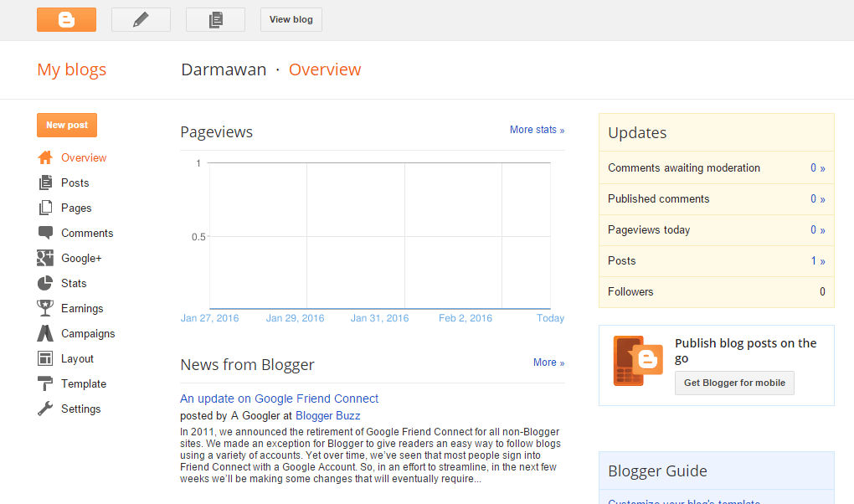Open Google+ section
The image size is (854, 504).
click(81, 258)
